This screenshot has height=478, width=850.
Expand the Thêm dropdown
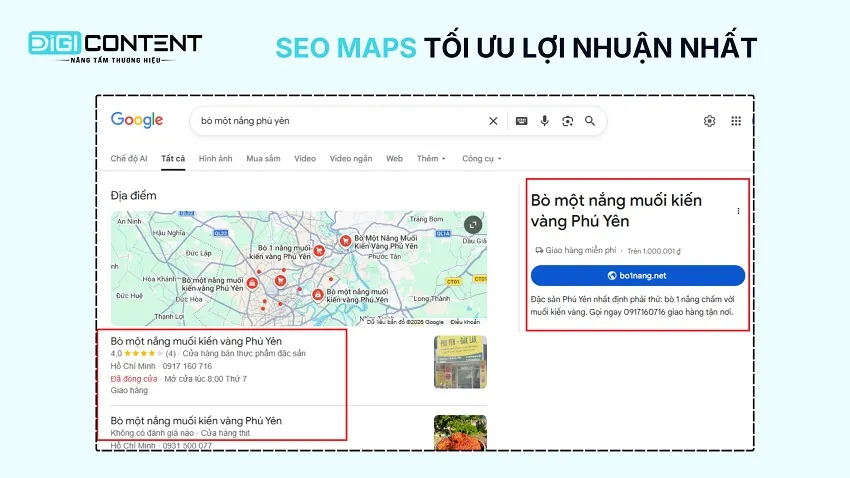click(x=431, y=158)
